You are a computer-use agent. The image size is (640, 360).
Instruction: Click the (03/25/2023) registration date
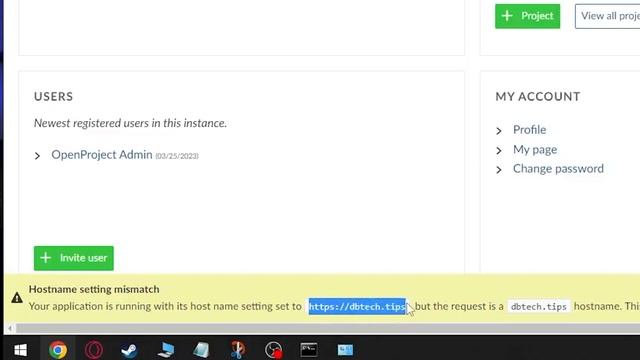pyautogui.click(x=177, y=156)
